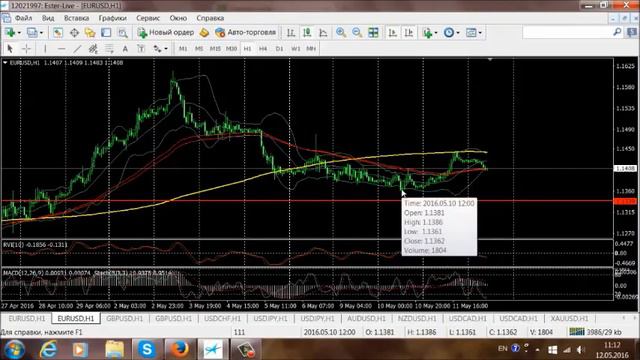Select the Fibonacci Retracement tool
The width and height of the screenshot is (640, 360).
[x=109, y=49]
